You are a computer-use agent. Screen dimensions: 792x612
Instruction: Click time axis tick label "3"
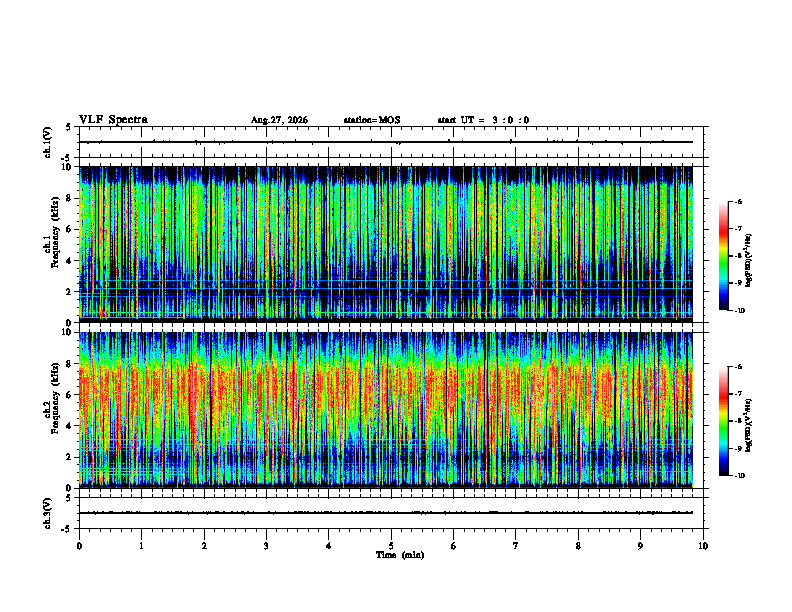(x=266, y=546)
